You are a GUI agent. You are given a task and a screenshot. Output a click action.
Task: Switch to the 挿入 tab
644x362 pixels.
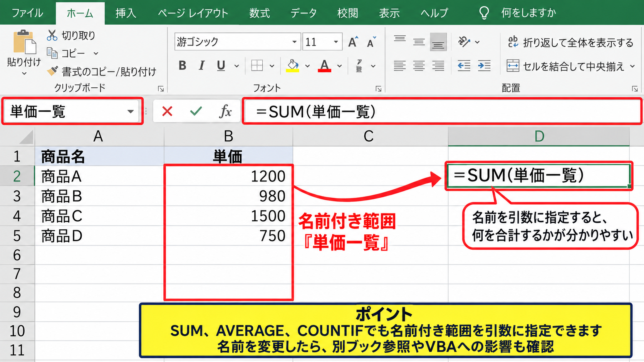tap(126, 13)
